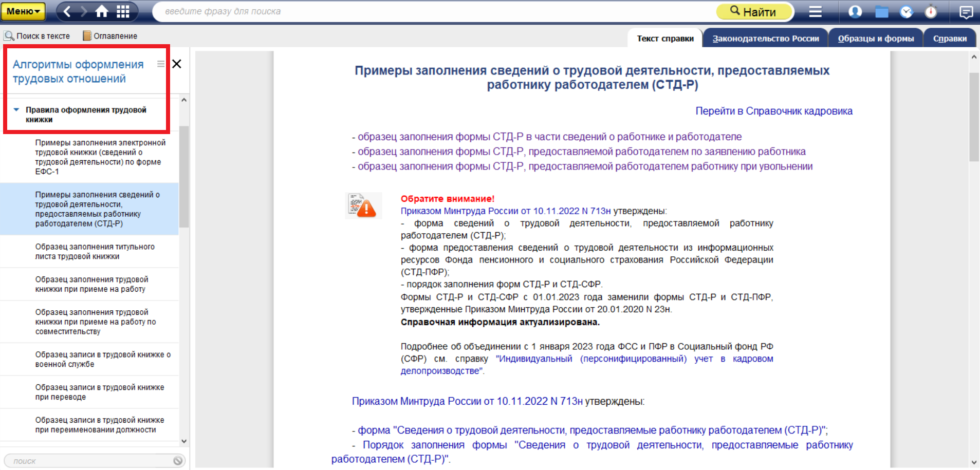
Task: Select Примеры заполнения сведений СТД-Р item
Action: [x=89, y=209]
